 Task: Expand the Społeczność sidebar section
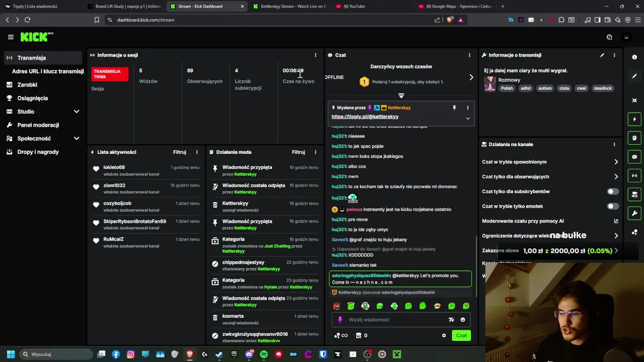click(76, 138)
